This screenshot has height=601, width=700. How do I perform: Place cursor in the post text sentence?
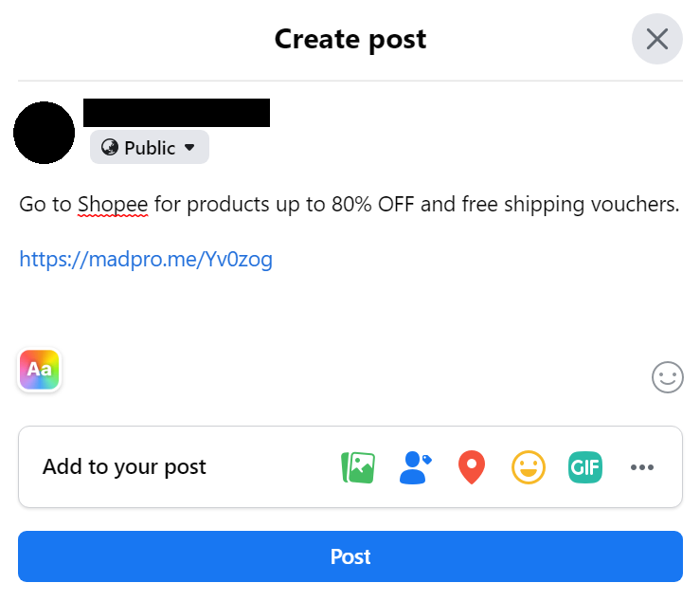(417, 204)
